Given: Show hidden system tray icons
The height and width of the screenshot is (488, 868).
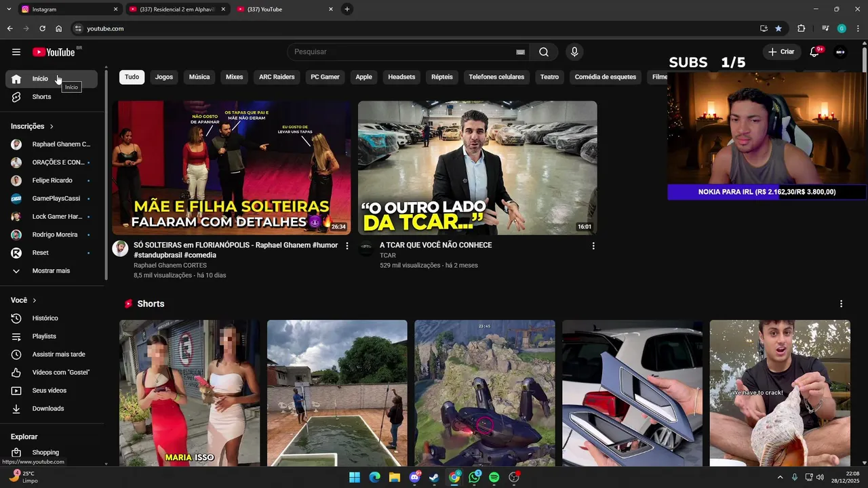Looking at the screenshot, I should (x=779, y=477).
